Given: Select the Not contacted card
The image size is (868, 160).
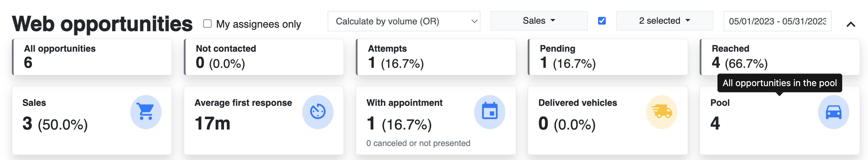Looking at the screenshot, I should click(264, 57).
